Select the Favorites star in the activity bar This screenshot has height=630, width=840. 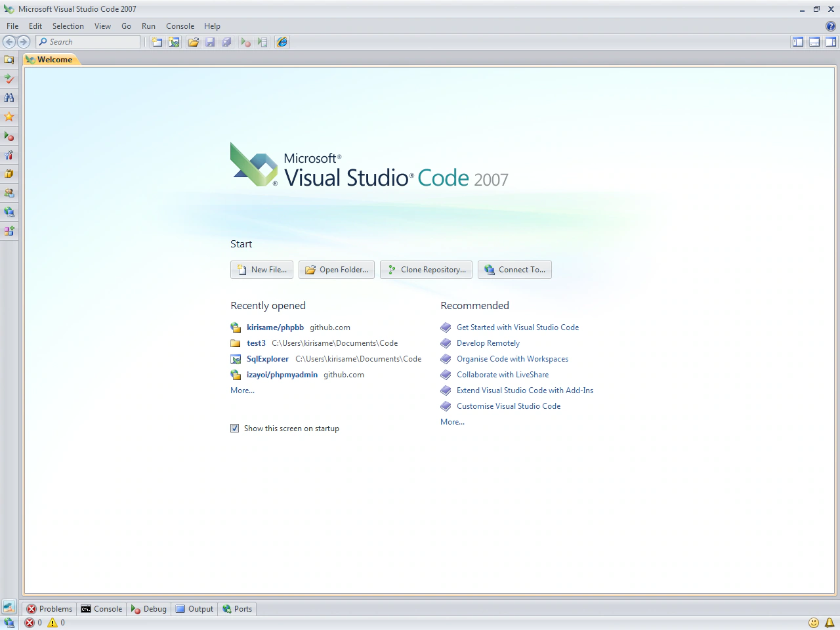(9, 116)
